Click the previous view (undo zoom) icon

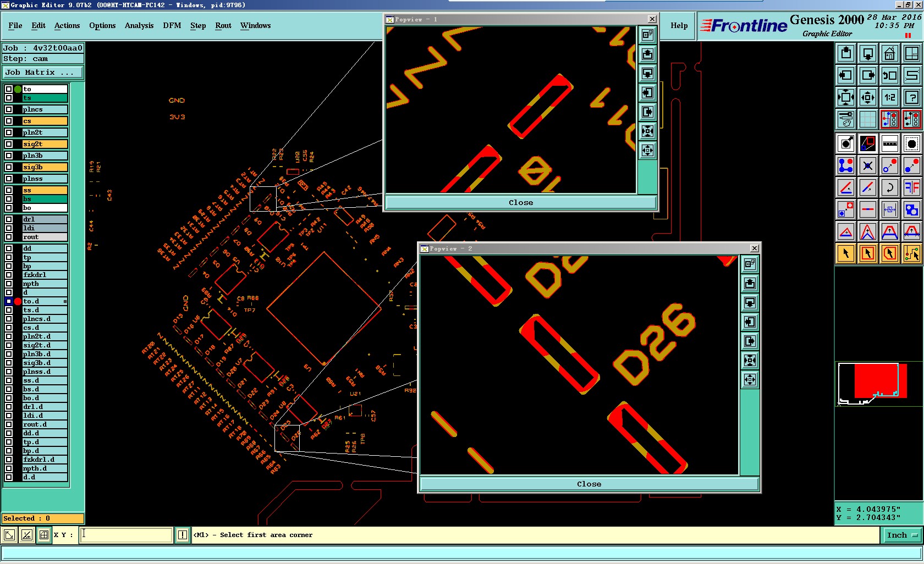[890, 75]
